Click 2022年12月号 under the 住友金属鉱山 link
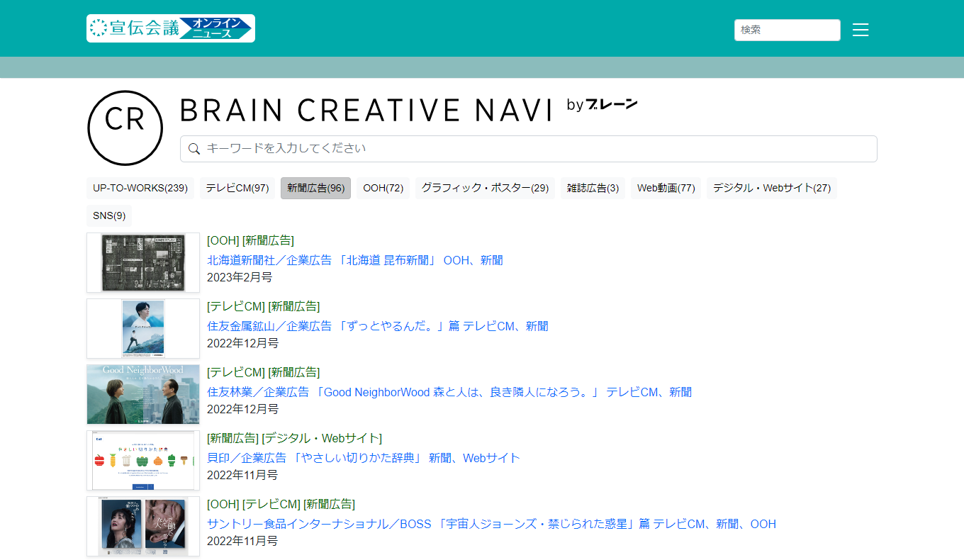 tap(242, 343)
